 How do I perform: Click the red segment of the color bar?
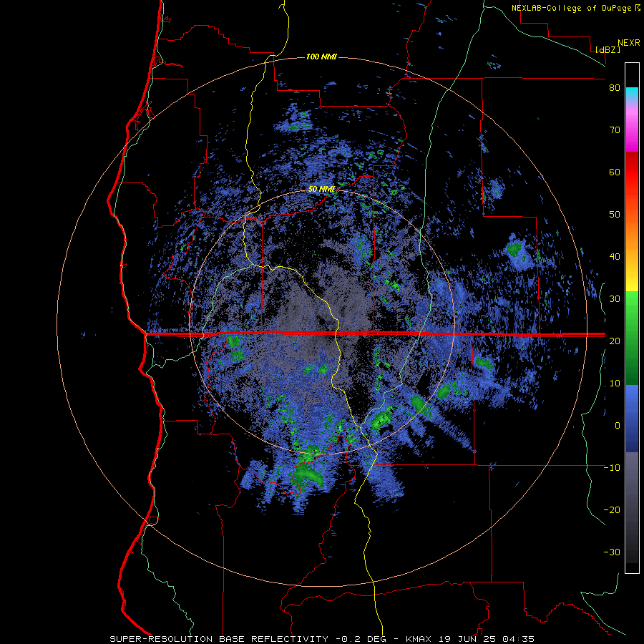632,172
